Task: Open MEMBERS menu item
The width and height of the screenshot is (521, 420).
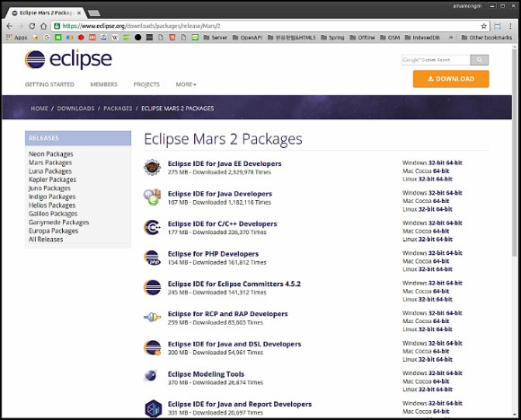Action: tap(104, 84)
